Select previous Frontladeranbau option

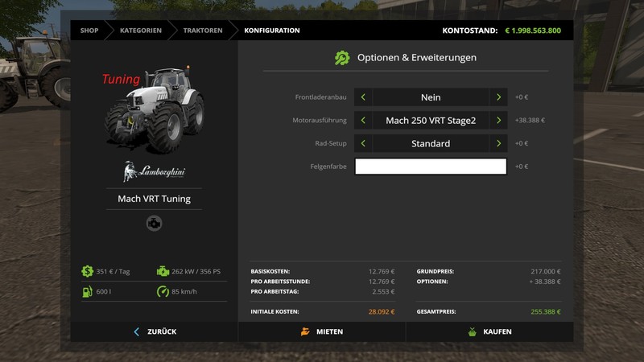coord(363,97)
